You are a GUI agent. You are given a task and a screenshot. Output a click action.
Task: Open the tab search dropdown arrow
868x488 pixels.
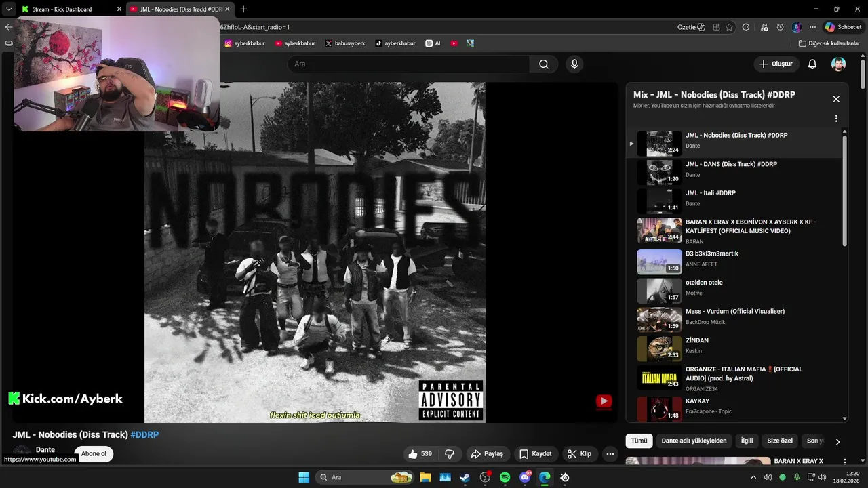(x=9, y=9)
